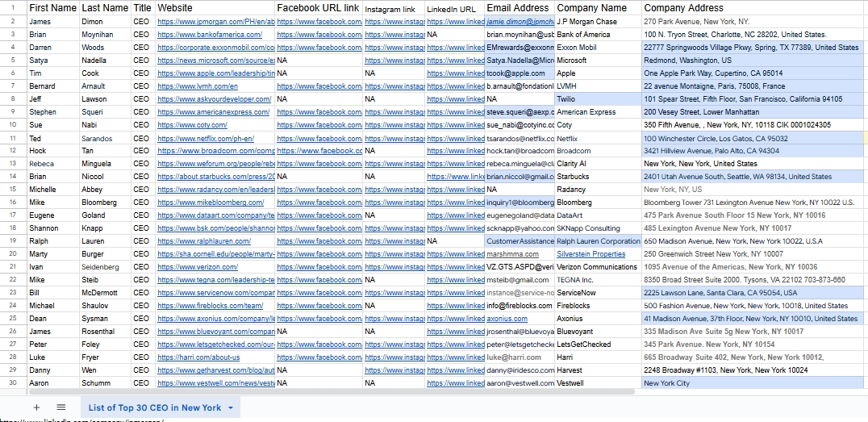Open the jpmorgan.com website link
This screenshot has width=868, height=422.
(x=216, y=22)
